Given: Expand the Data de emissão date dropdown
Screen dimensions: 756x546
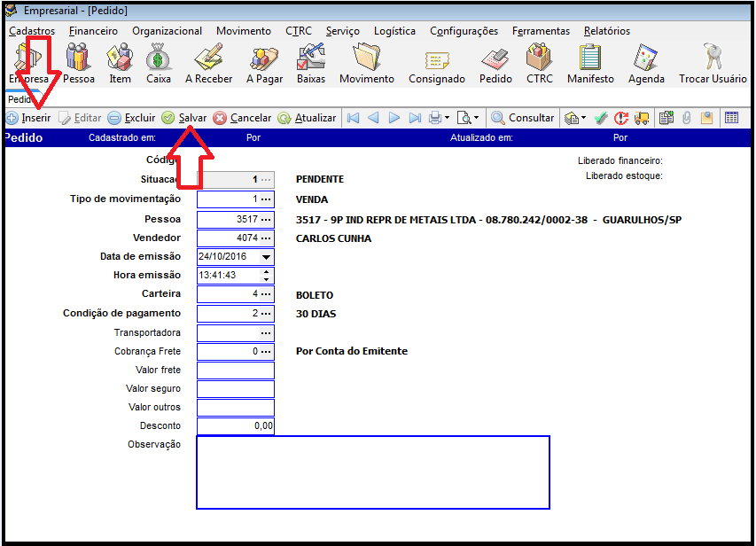Looking at the screenshot, I should point(266,257).
